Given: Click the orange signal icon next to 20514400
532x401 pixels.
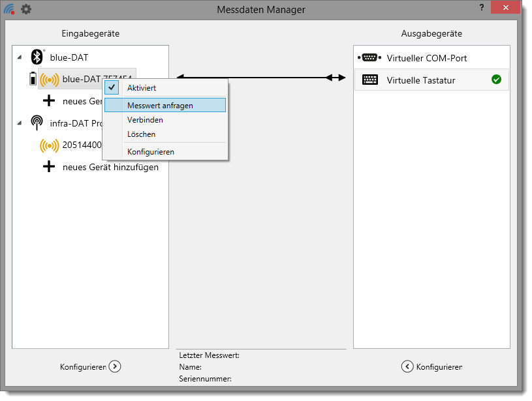Looking at the screenshot, I should coord(49,145).
